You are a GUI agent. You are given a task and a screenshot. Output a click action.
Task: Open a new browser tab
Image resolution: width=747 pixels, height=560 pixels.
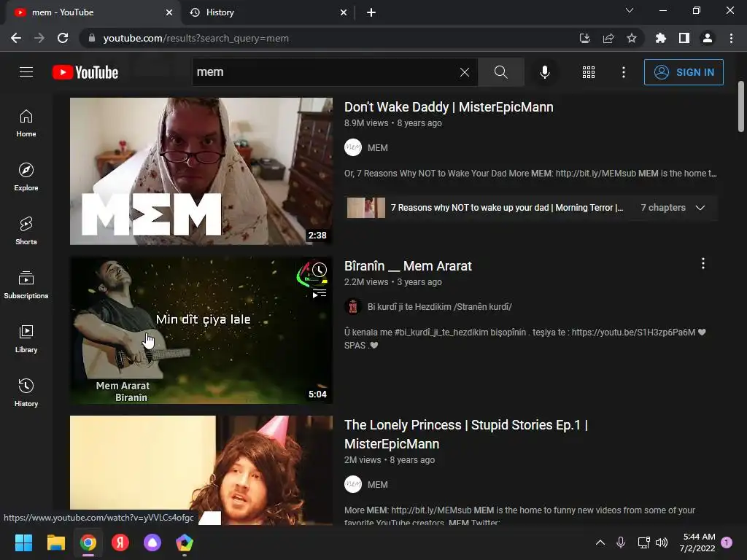371,12
